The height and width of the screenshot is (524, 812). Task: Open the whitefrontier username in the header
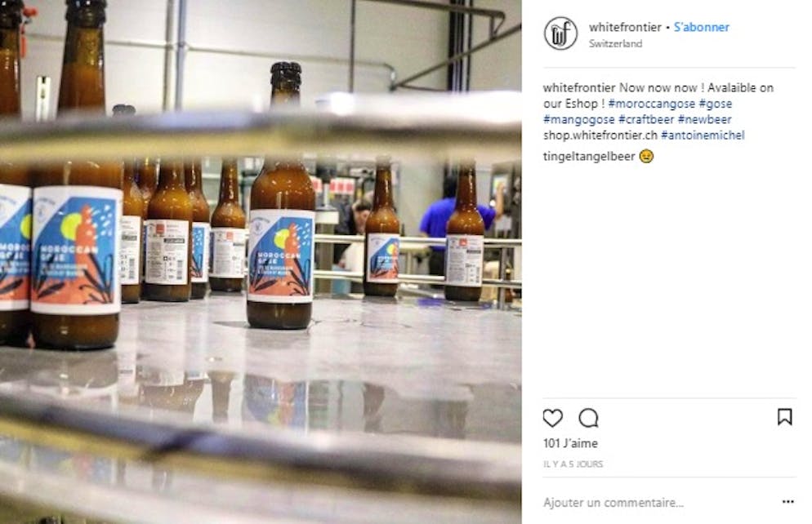(625, 27)
